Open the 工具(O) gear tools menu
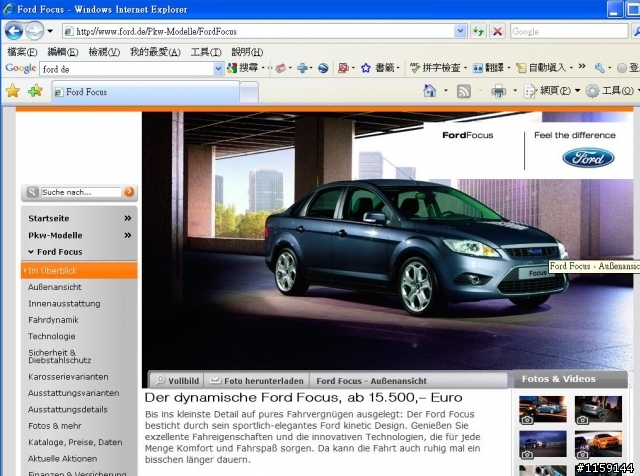This screenshot has height=476, width=640. point(611,91)
